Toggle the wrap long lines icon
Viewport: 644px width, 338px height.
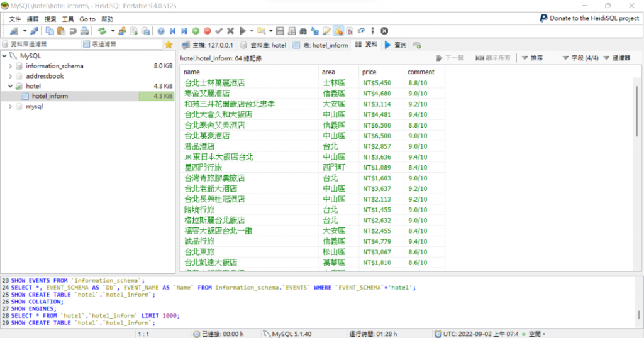coord(361,31)
